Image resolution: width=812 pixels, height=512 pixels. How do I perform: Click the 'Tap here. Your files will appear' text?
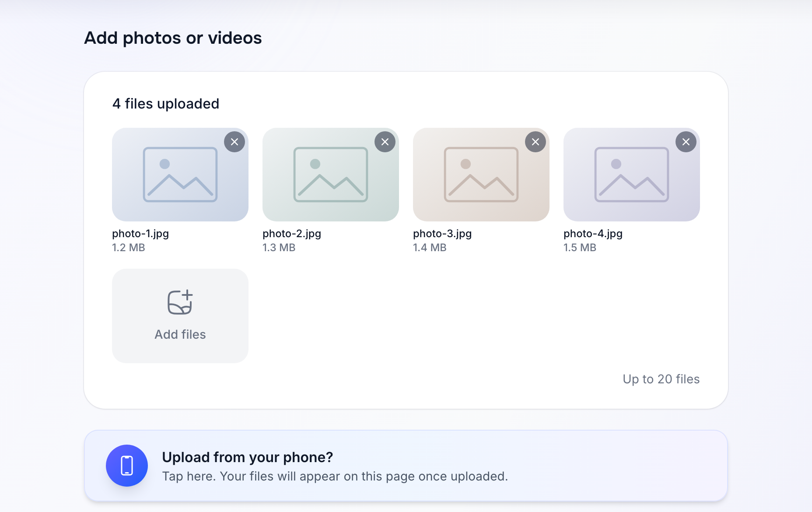[x=335, y=476]
